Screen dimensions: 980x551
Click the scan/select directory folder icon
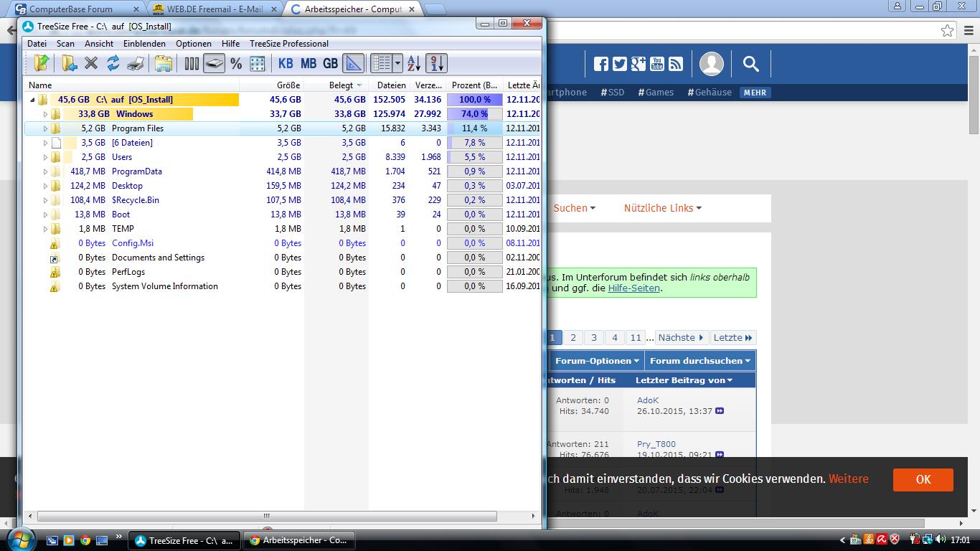coord(42,63)
